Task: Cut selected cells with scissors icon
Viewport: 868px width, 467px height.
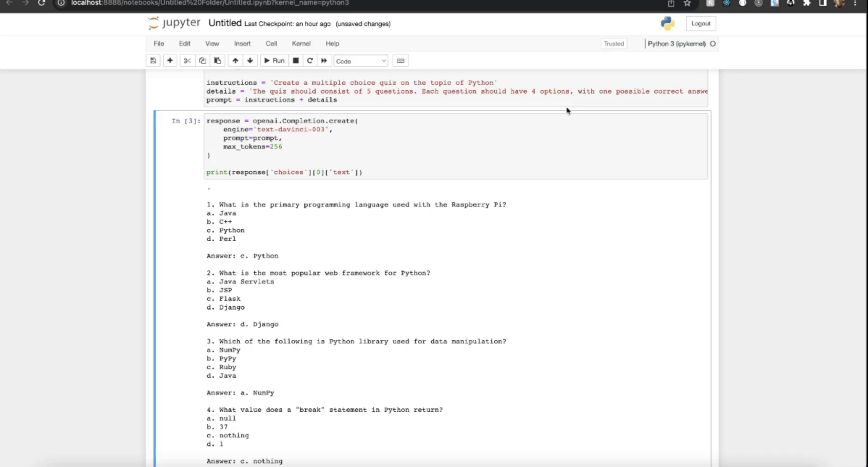Action: 187,61
